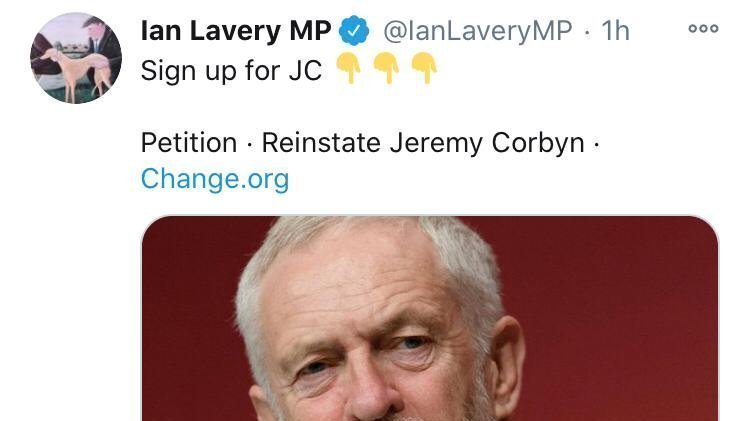Click the "Ian Lavery MP" display name
Image resolution: width=750 pixels, height=421 pixels.
point(235,32)
